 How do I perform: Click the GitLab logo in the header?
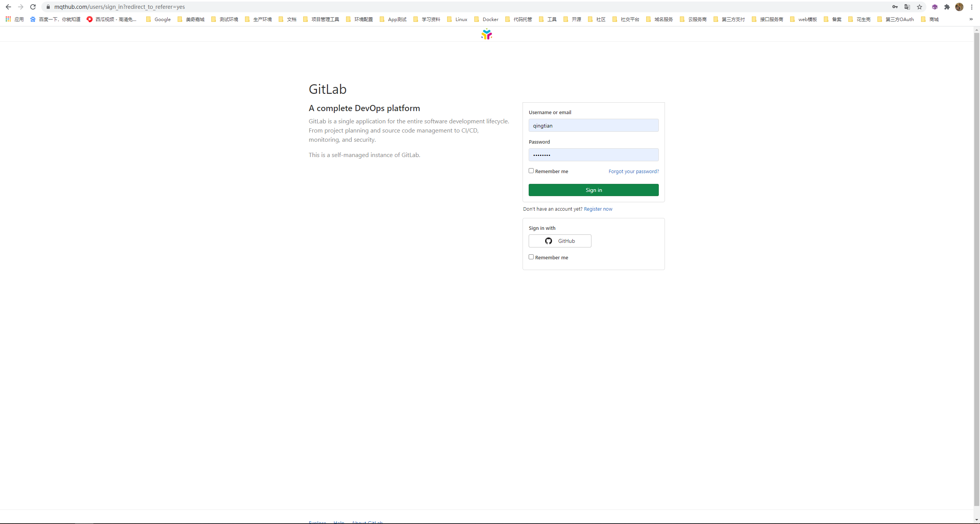click(x=487, y=34)
